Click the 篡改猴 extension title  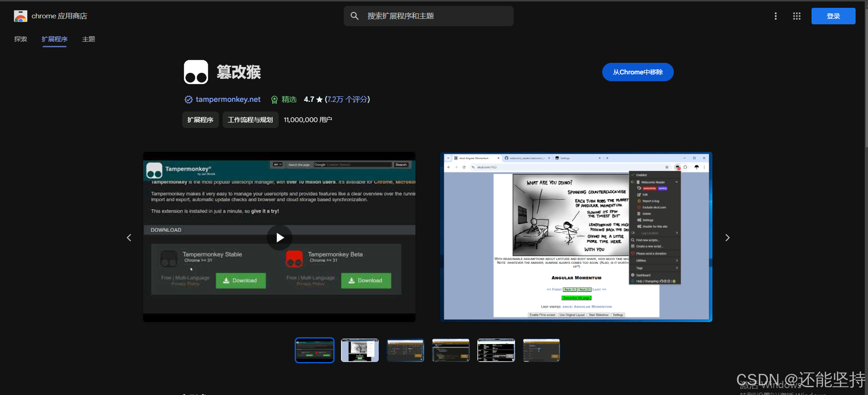click(239, 72)
